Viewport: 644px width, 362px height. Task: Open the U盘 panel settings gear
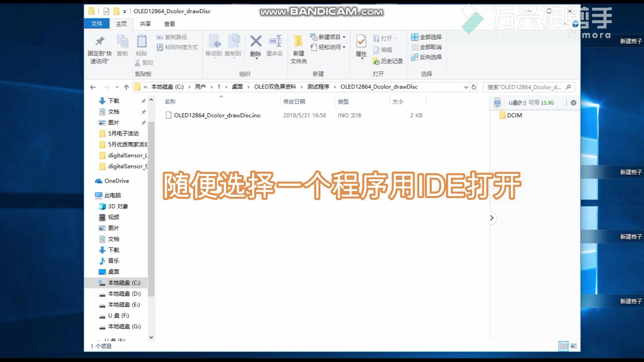574,103
